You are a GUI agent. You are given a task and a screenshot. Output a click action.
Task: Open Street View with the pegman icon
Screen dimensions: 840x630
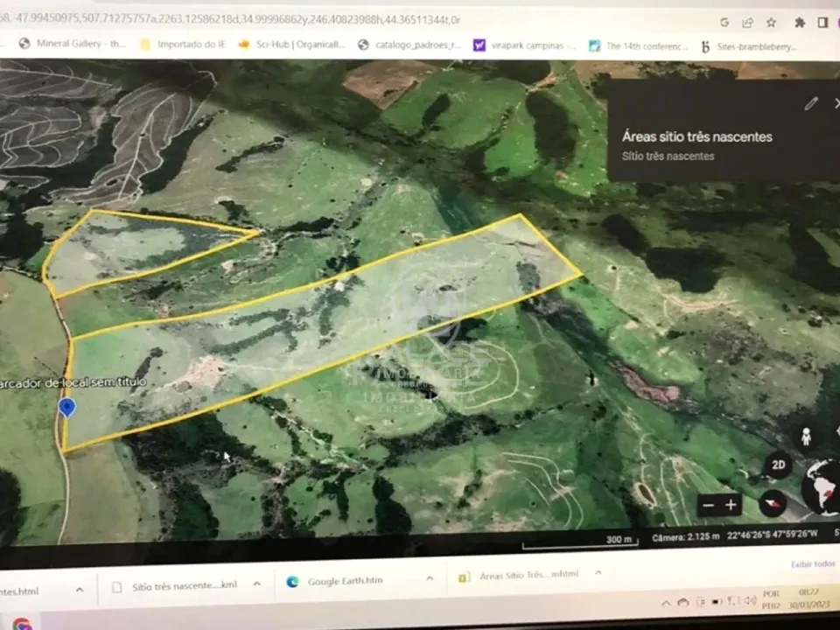coord(806,437)
